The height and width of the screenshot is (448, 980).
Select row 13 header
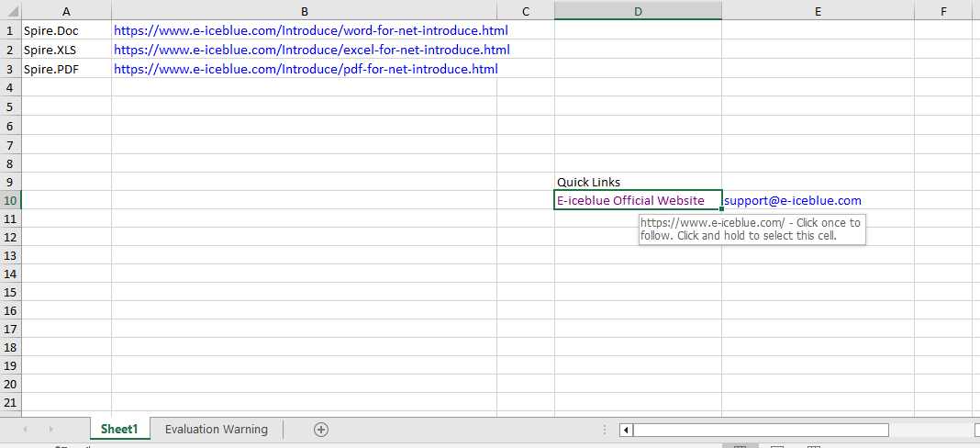[x=10, y=255]
